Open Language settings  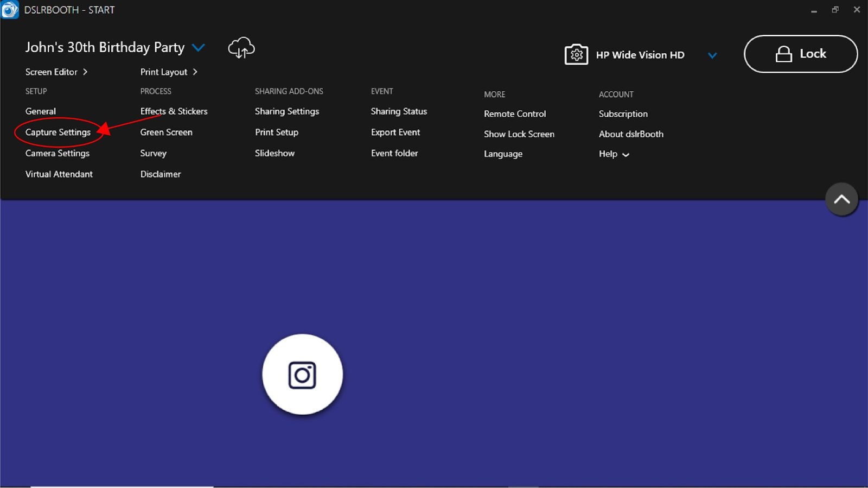(503, 154)
